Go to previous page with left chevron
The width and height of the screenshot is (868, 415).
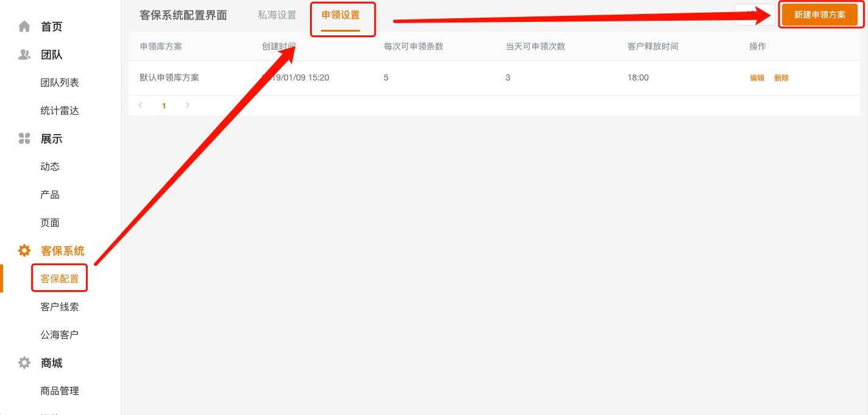(140, 105)
